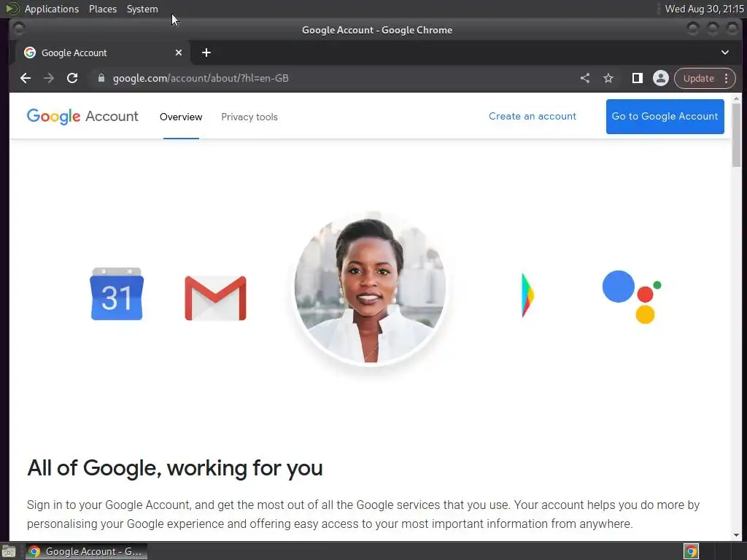Click Google Account taskbar window button
This screenshot has height=560, width=747.
(x=86, y=551)
